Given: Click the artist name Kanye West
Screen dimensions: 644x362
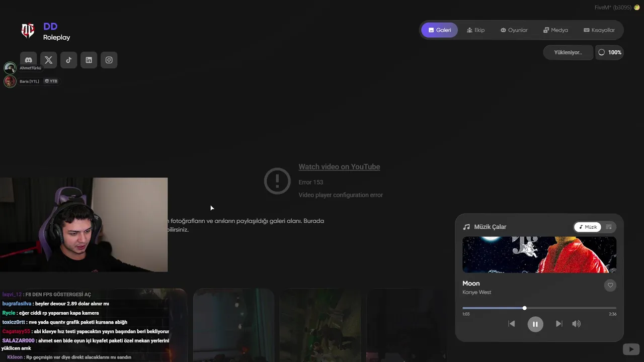Looking at the screenshot, I should [477, 293].
